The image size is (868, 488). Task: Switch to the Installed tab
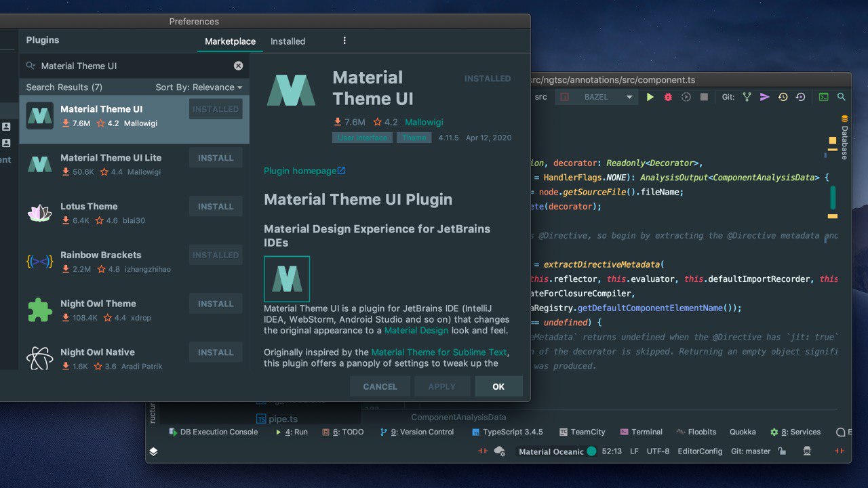coord(288,41)
